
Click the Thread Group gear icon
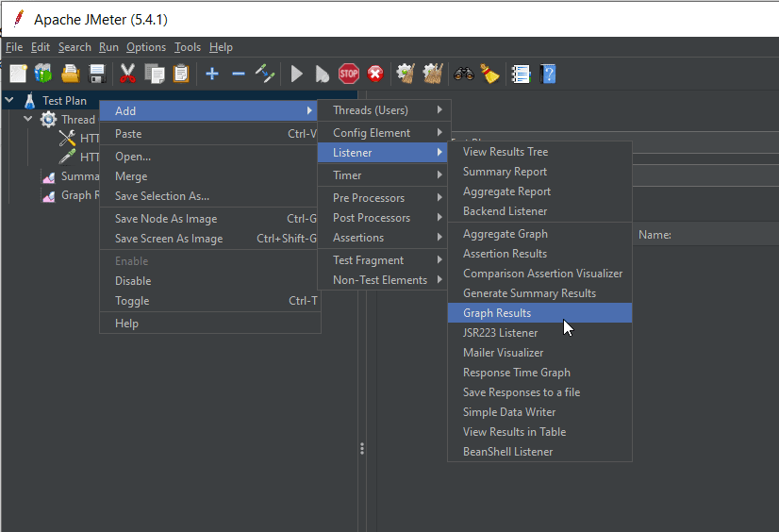coord(48,119)
